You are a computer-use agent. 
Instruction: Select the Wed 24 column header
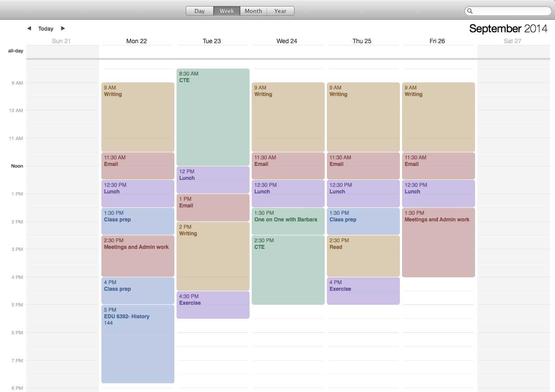point(287,41)
